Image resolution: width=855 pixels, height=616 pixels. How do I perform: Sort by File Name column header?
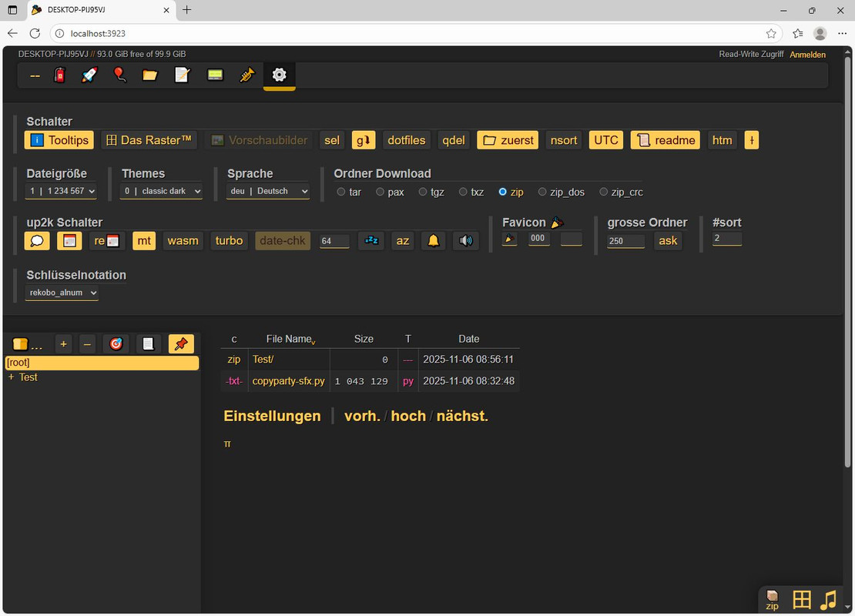[x=289, y=339]
